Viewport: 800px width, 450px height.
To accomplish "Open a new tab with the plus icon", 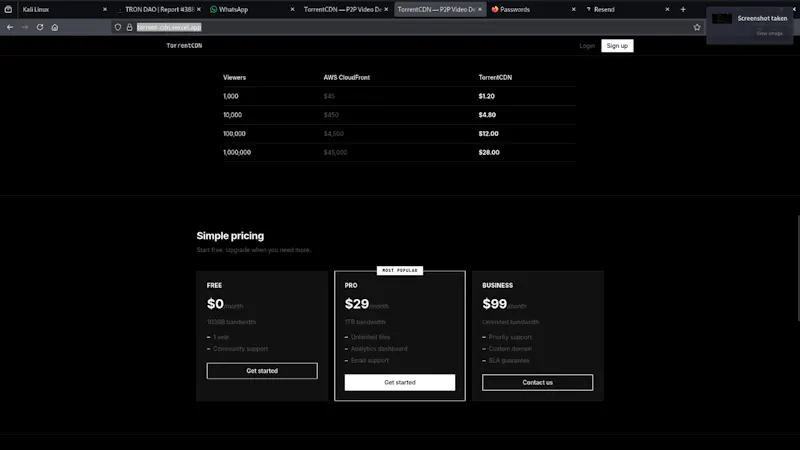I will coord(683,9).
